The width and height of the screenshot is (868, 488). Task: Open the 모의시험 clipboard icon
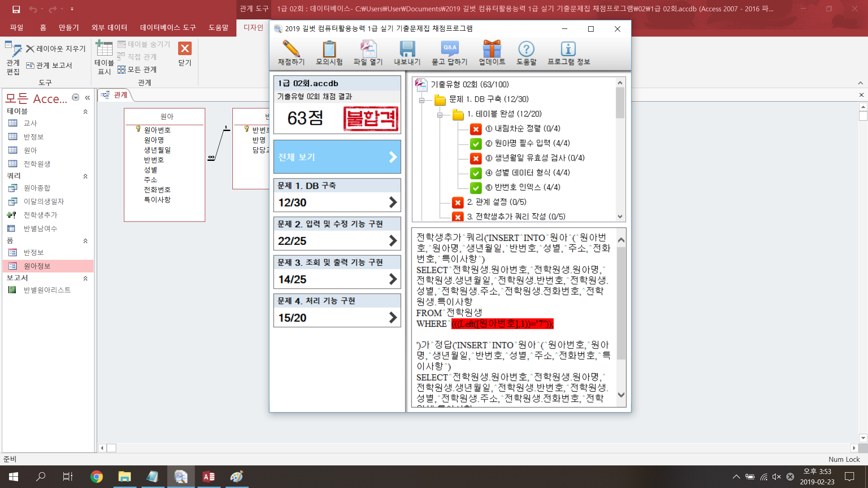click(x=329, y=49)
